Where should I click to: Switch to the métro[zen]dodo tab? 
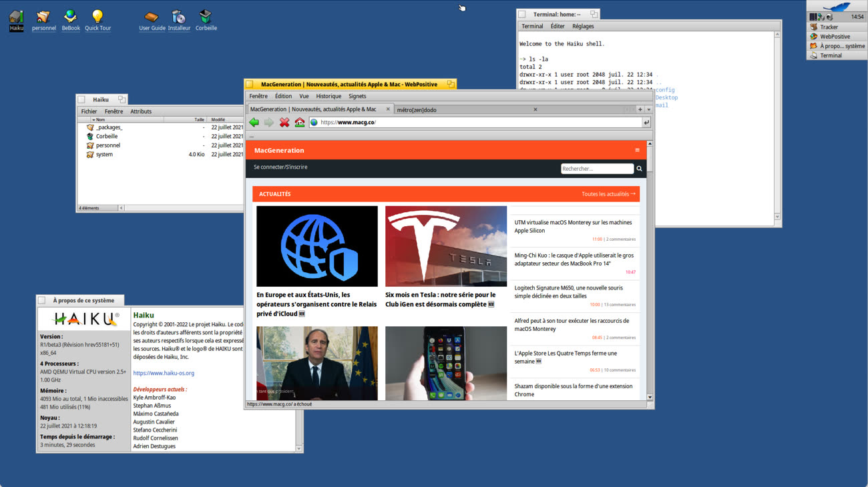tap(467, 109)
